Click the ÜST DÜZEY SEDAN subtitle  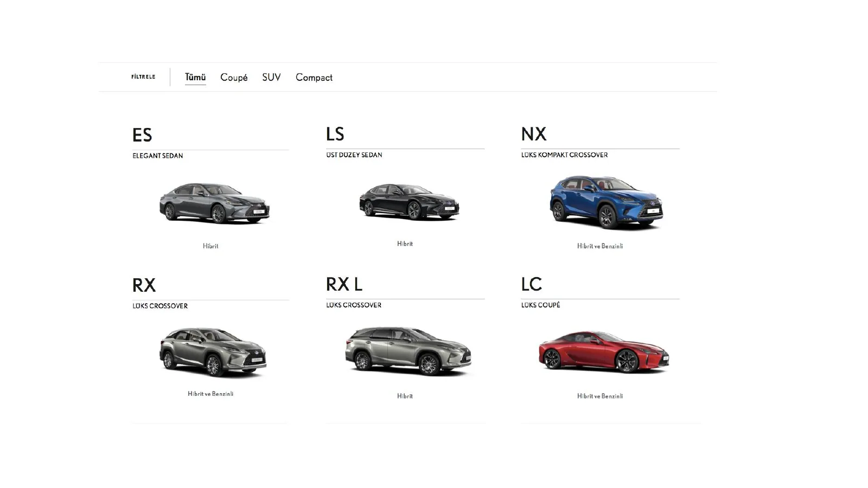click(354, 155)
